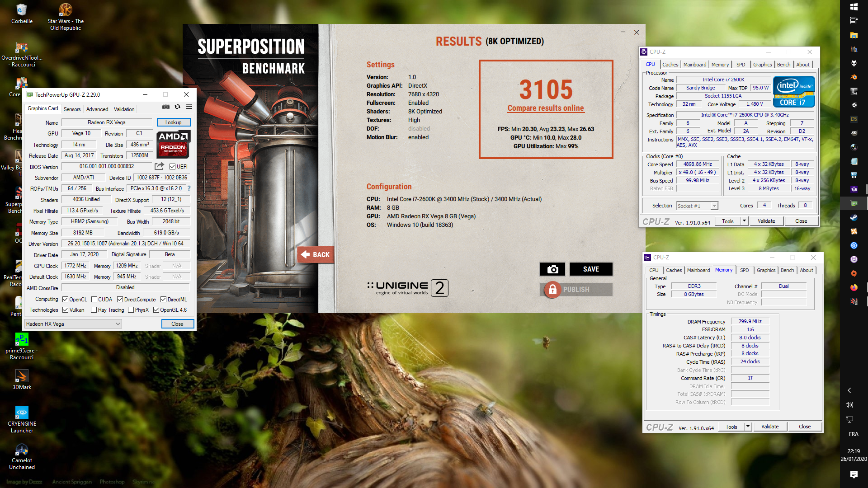
Task: Click the Unigine 2 engine logo
Action: 408,288
